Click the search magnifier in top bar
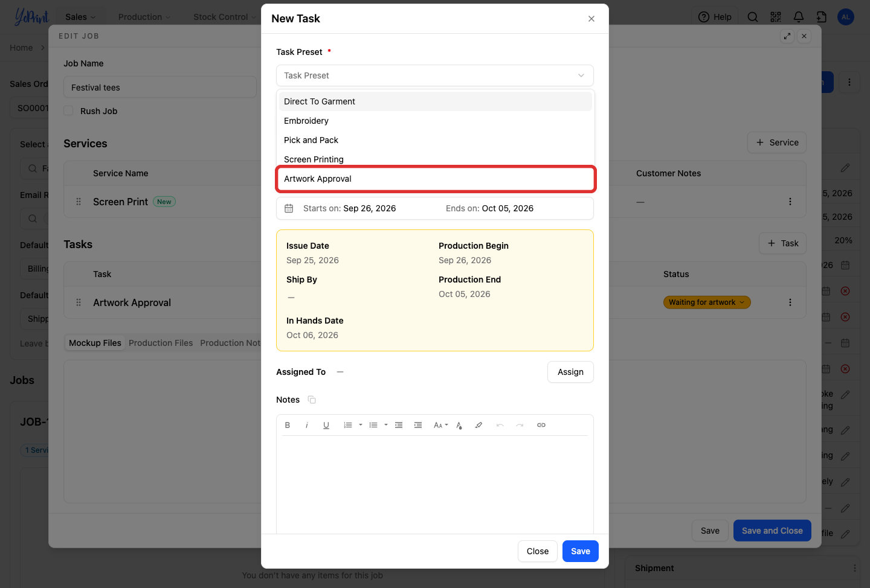Image resolution: width=870 pixels, height=588 pixels. tap(753, 17)
